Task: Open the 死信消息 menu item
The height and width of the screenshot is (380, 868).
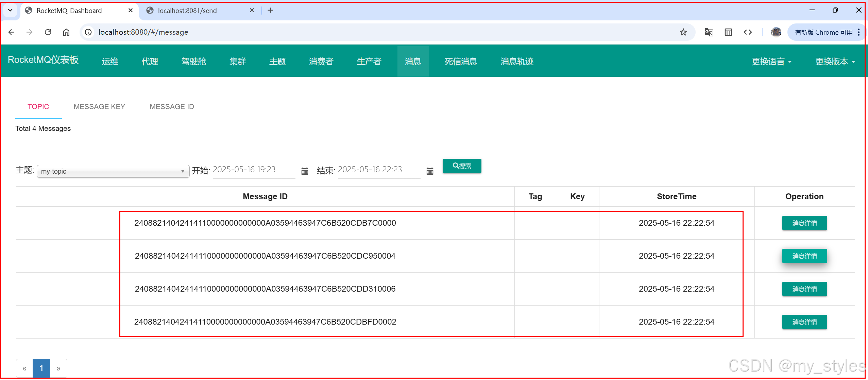Action: [x=461, y=62]
